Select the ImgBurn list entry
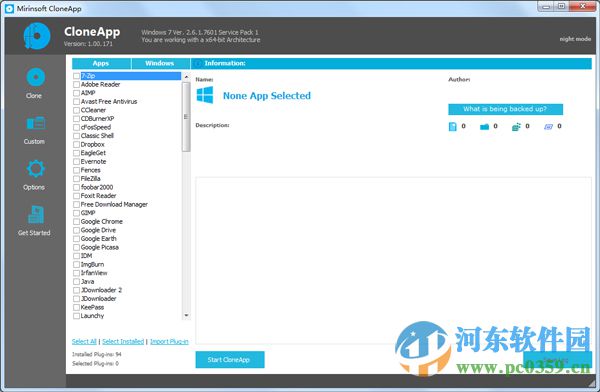 point(92,265)
